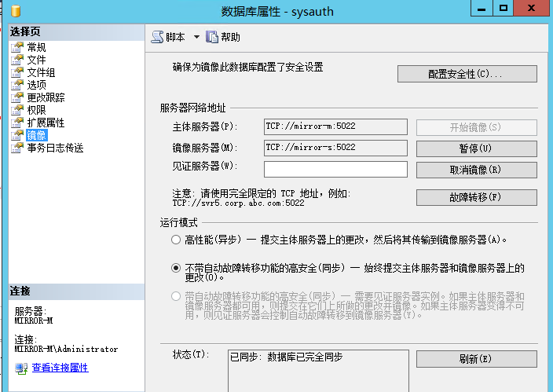Open the 文件 page
Viewport: 553px width, 392px height.
point(36,60)
